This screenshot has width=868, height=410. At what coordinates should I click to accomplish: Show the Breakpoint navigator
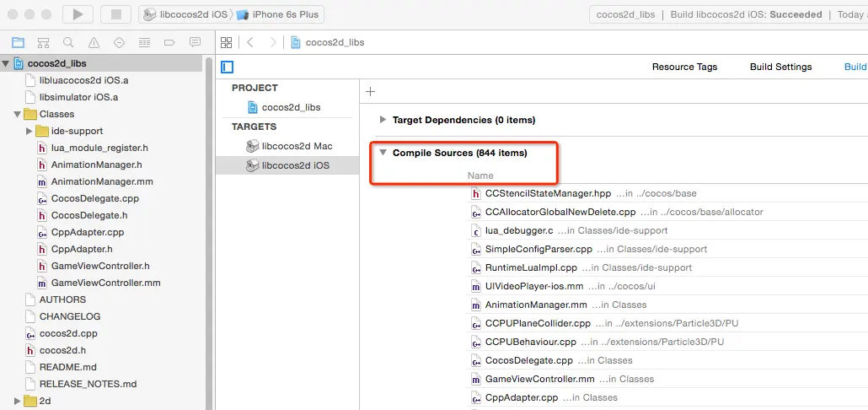(x=169, y=42)
